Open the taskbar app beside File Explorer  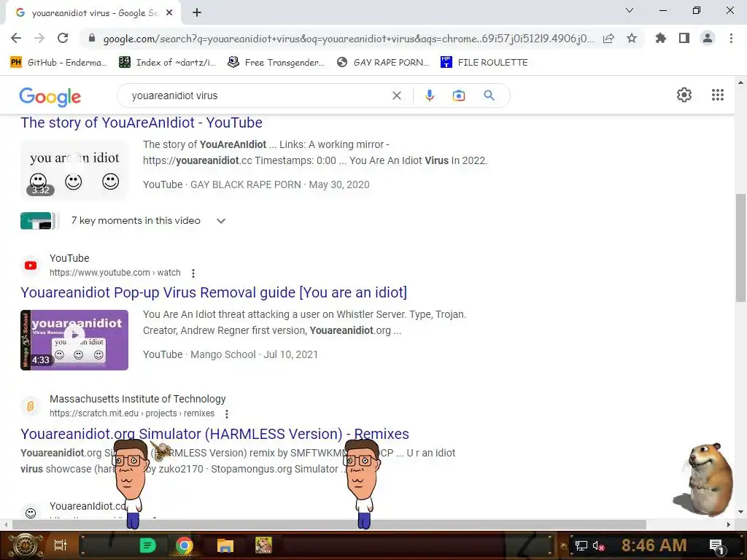coord(263,545)
